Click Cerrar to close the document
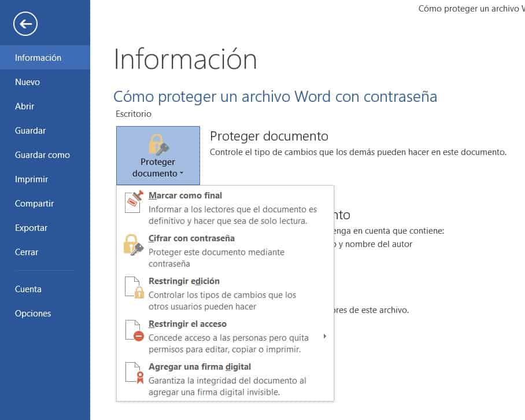Viewport: 525px width, 420px height. pos(27,252)
